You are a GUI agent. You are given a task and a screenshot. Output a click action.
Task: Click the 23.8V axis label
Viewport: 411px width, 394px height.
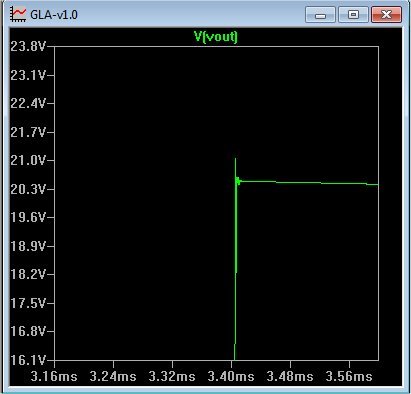(x=28, y=46)
